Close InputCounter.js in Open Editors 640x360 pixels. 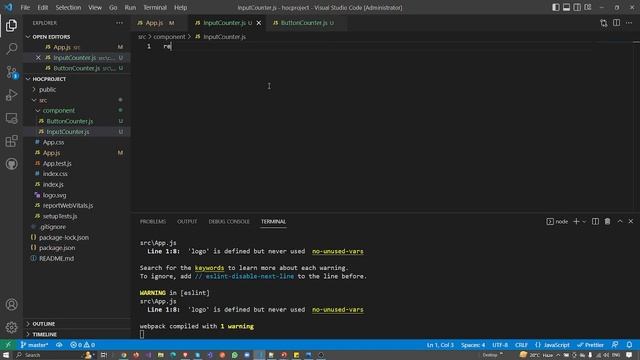tap(38, 58)
